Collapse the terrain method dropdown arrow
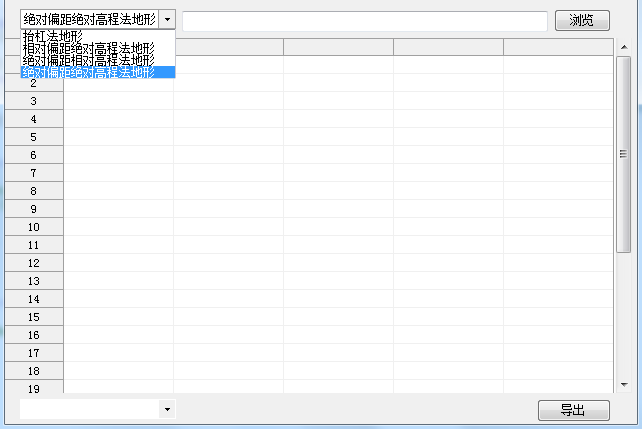The image size is (642, 429). coord(167,19)
